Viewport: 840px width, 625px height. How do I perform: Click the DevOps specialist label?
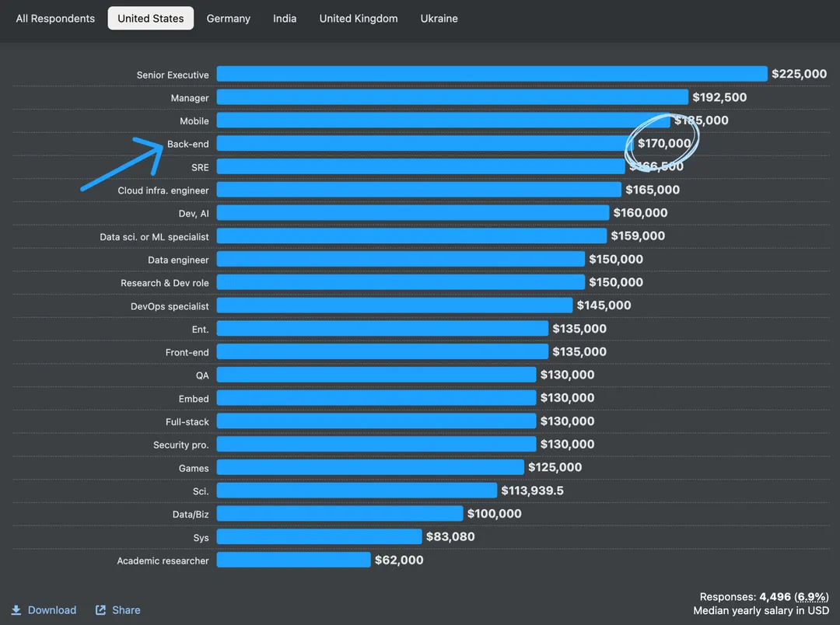click(x=170, y=306)
